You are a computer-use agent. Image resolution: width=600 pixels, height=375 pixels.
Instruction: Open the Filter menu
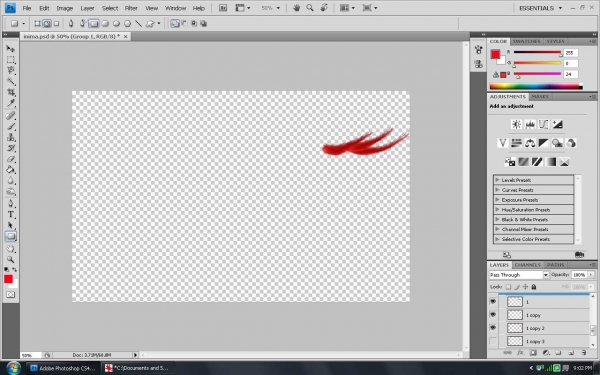(x=131, y=8)
